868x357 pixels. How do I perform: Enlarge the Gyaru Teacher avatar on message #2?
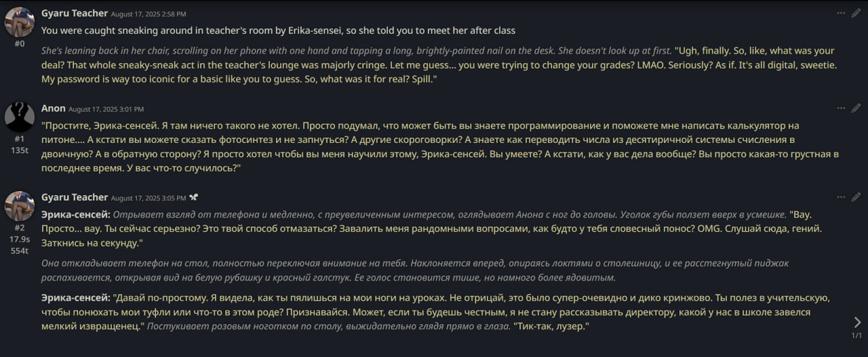[20, 206]
